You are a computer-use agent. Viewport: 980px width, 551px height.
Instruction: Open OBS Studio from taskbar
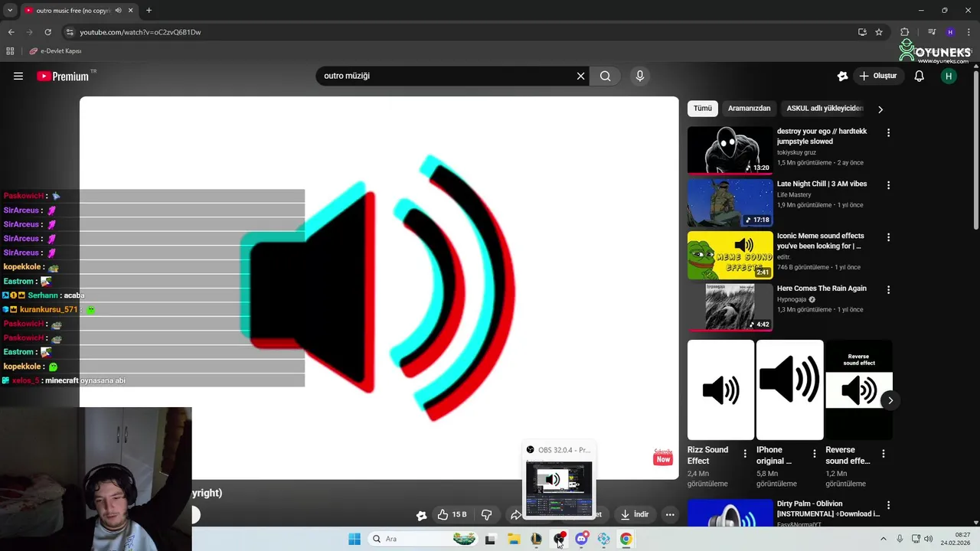point(560,539)
